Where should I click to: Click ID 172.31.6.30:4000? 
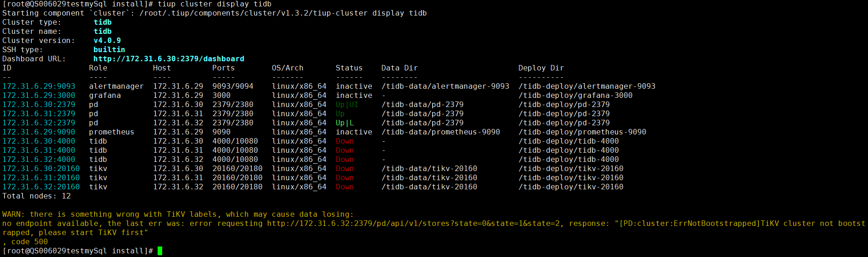pyautogui.click(x=39, y=141)
